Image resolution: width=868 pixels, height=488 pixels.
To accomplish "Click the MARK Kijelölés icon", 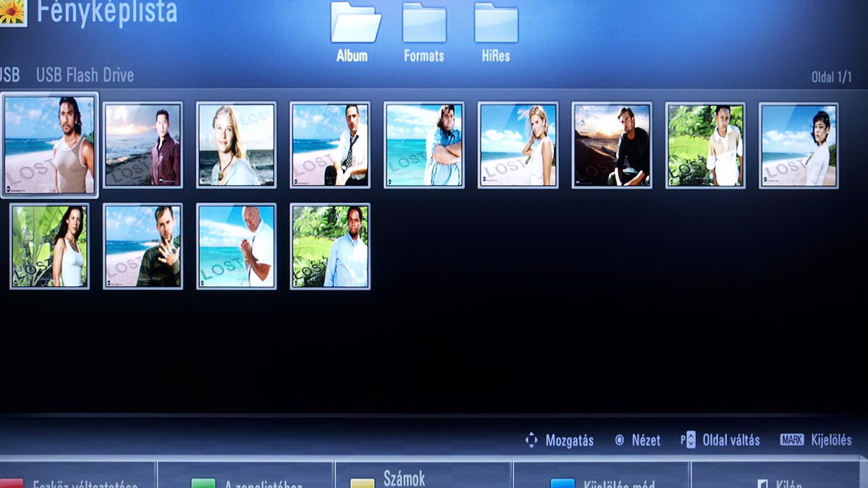I will coord(792,440).
